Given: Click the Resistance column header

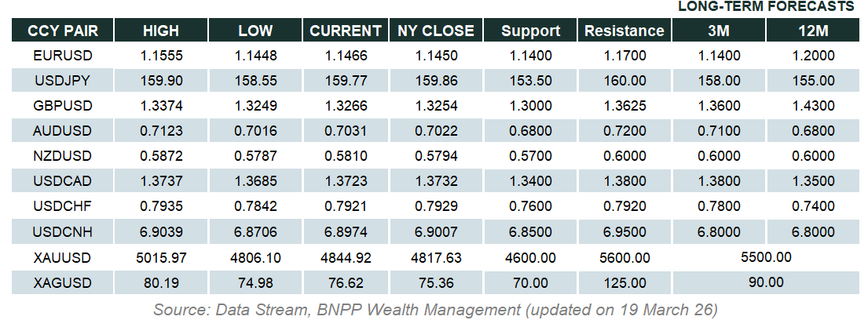Looking at the screenshot, I should click(624, 31).
